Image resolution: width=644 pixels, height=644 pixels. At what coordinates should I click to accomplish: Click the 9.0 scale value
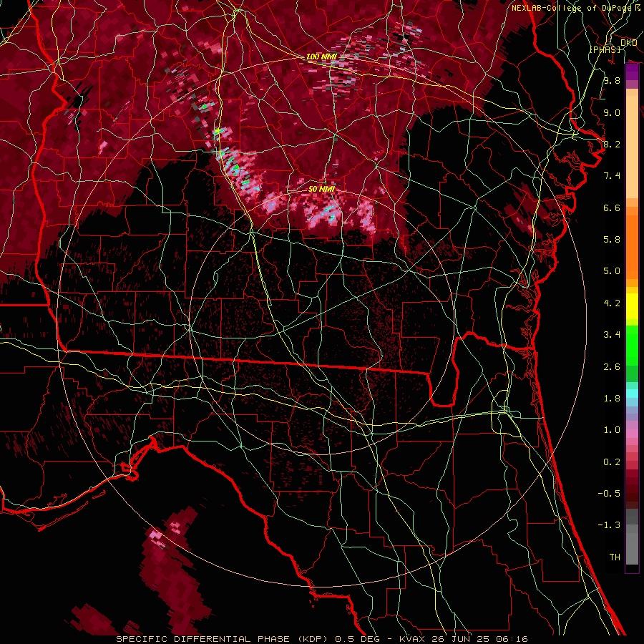pyautogui.click(x=612, y=112)
